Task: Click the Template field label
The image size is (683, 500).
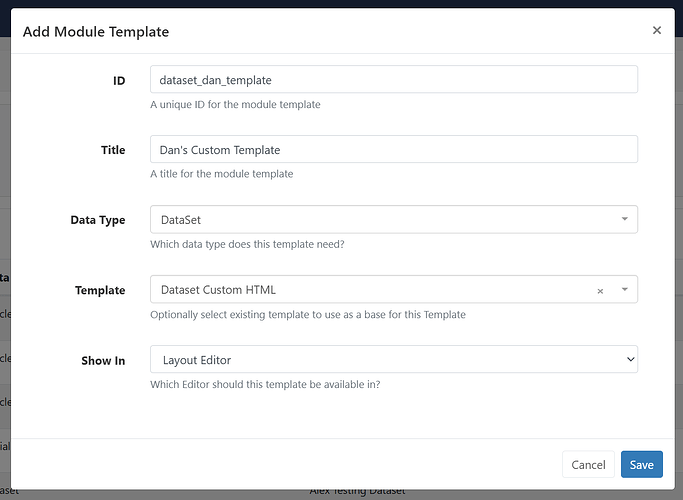Action: (100, 290)
